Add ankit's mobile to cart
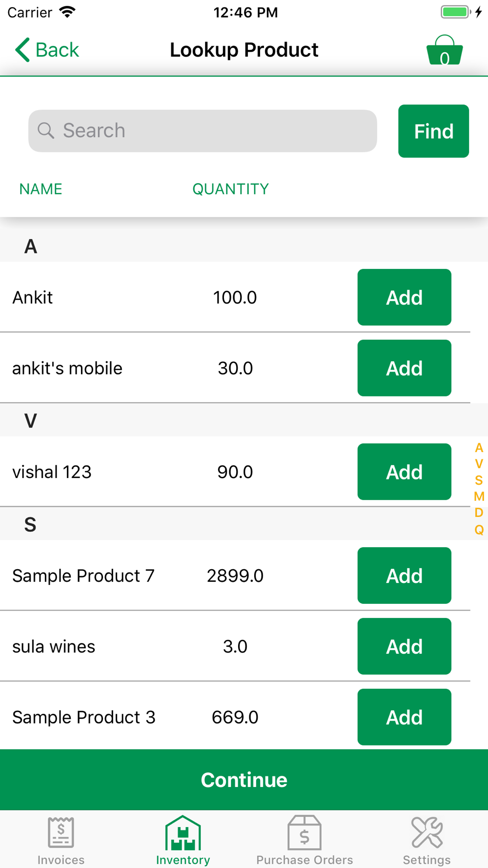 pos(404,368)
